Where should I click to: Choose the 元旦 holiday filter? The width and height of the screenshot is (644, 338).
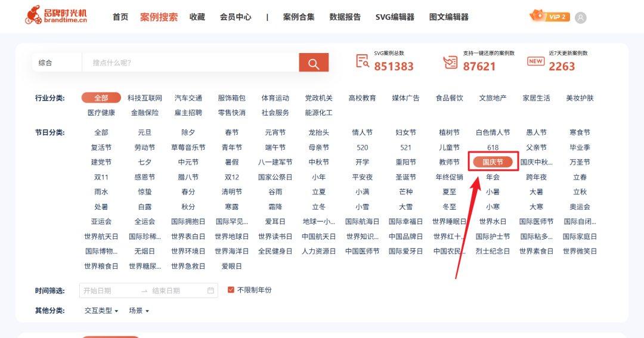[144, 132]
